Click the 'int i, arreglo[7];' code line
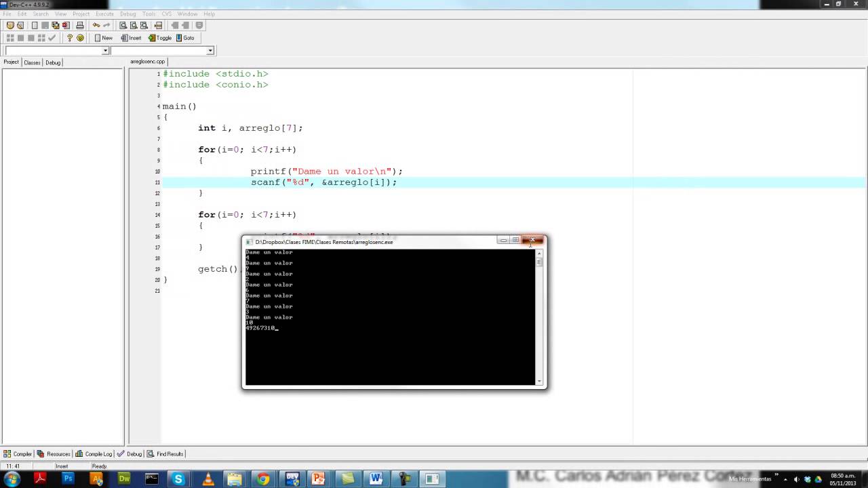This screenshot has height=488, width=868. [250, 128]
